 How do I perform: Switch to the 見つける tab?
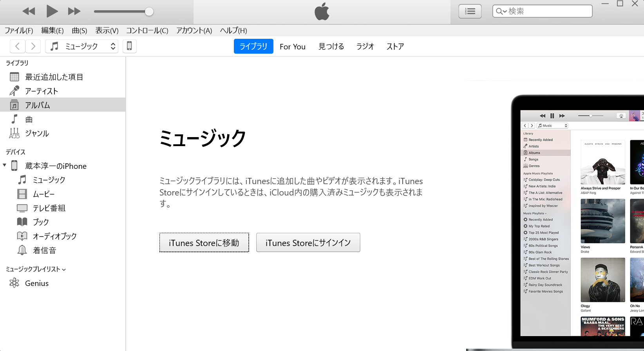[331, 47]
